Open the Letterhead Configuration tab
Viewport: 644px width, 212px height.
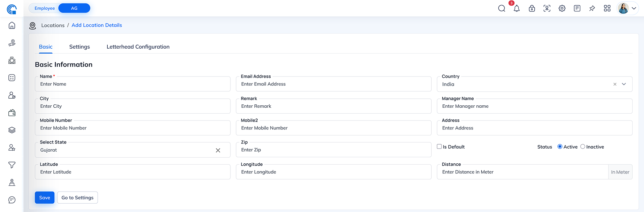138,47
